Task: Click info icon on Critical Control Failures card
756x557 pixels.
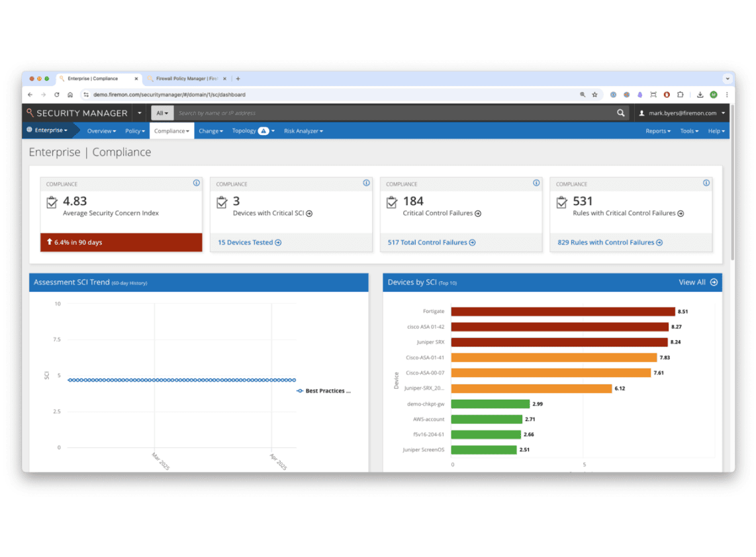Action: [536, 183]
